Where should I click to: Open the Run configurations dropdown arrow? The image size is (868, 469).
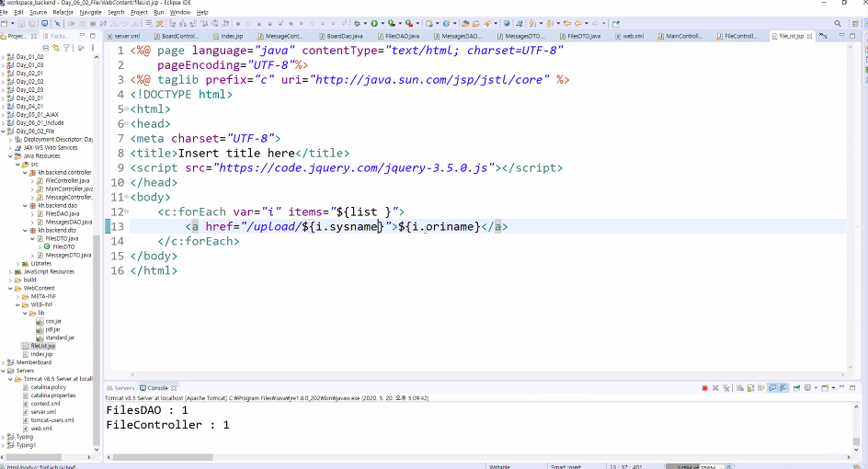point(382,23)
